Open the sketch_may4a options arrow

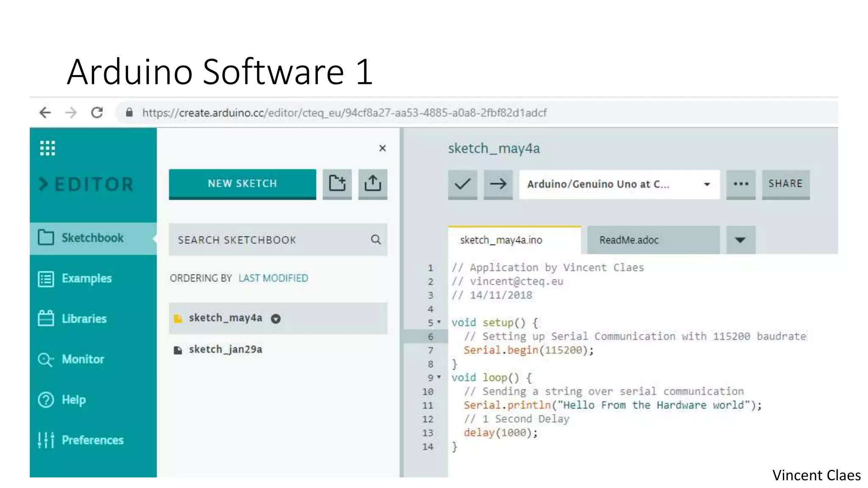pyautogui.click(x=276, y=319)
